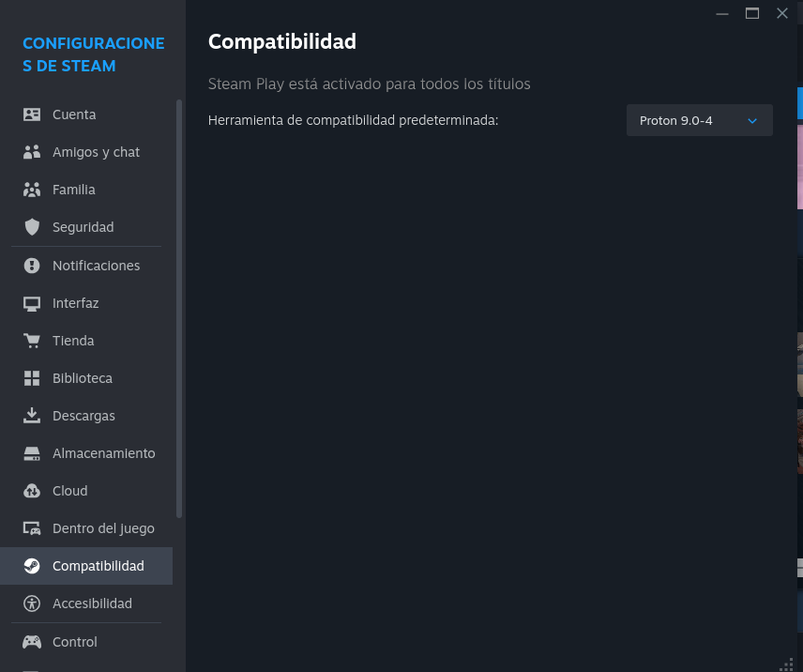This screenshot has height=672, width=803.
Task: Go to the Cloud settings section
Action: point(69,491)
